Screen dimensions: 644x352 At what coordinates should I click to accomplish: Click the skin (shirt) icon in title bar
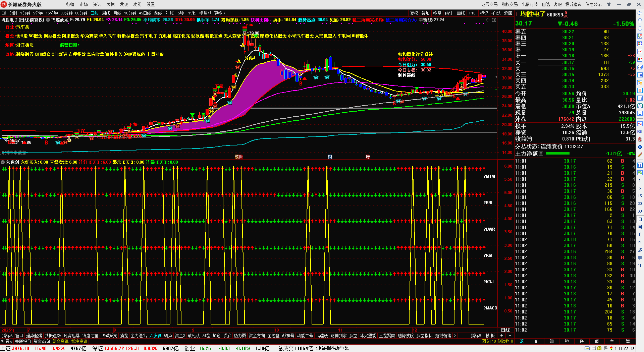pyautogui.click(x=608, y=4)
